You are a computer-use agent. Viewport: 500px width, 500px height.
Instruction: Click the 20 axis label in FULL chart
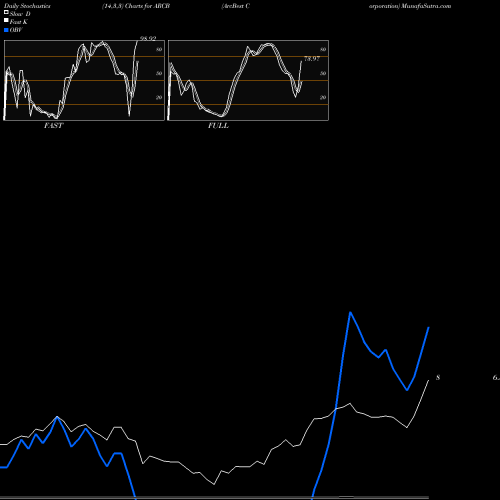tap(323, 97)
